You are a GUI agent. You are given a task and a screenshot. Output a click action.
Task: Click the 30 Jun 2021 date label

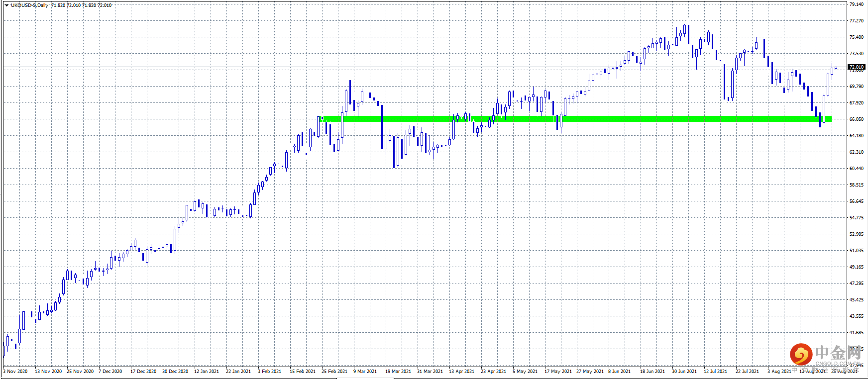pyautogui.click(x=684, y=371)
